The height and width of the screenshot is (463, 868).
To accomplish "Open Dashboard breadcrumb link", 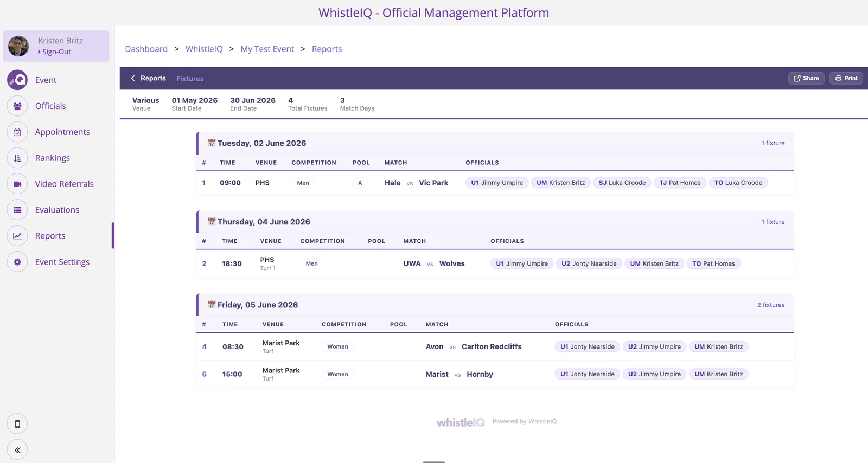I will [146, 49].
